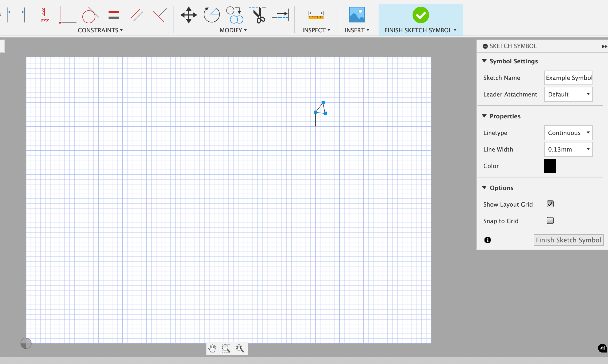
Task: Enable Snap to Grid
Action: pyautogui.click(x=550, y=220)
